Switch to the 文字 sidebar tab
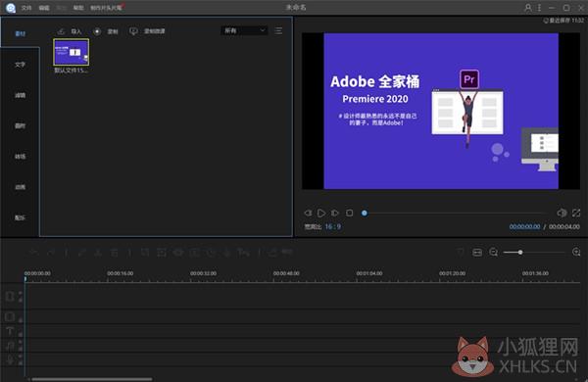588x382 pixels. click(20, 65)
